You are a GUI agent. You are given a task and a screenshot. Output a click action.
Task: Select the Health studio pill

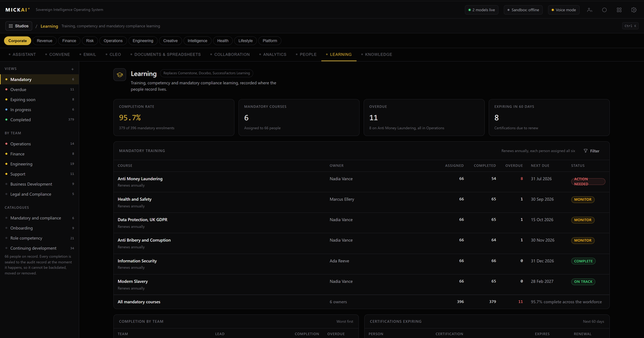point(223,41)
